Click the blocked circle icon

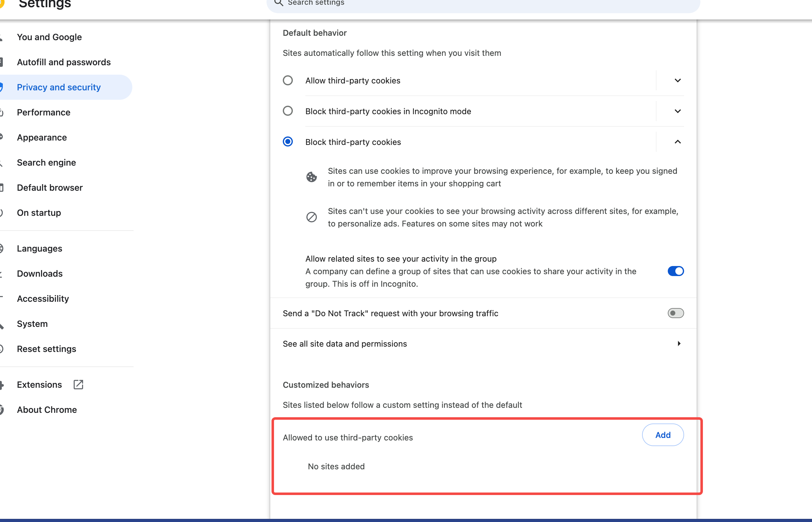311,217
